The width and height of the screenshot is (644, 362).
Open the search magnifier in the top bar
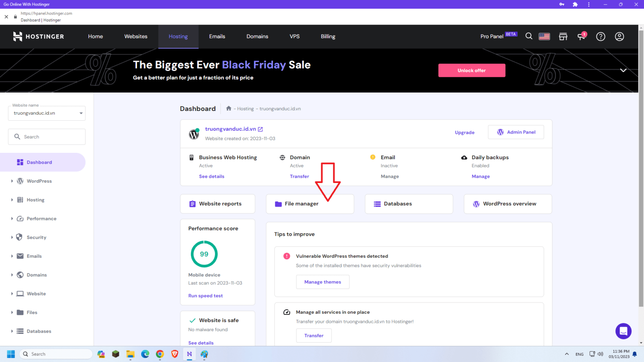[x=528, y=36]
